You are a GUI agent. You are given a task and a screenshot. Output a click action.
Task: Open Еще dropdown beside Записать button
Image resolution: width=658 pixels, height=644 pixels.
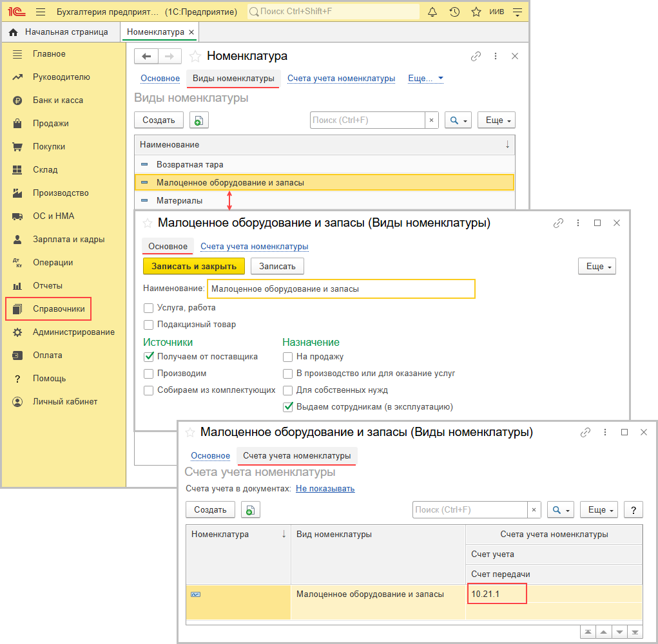click(597, 266)
